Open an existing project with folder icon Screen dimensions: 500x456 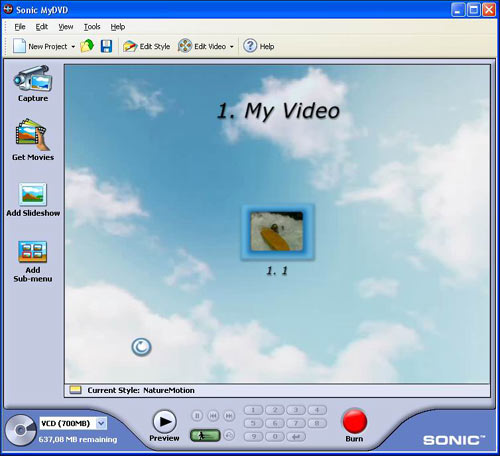87,46
